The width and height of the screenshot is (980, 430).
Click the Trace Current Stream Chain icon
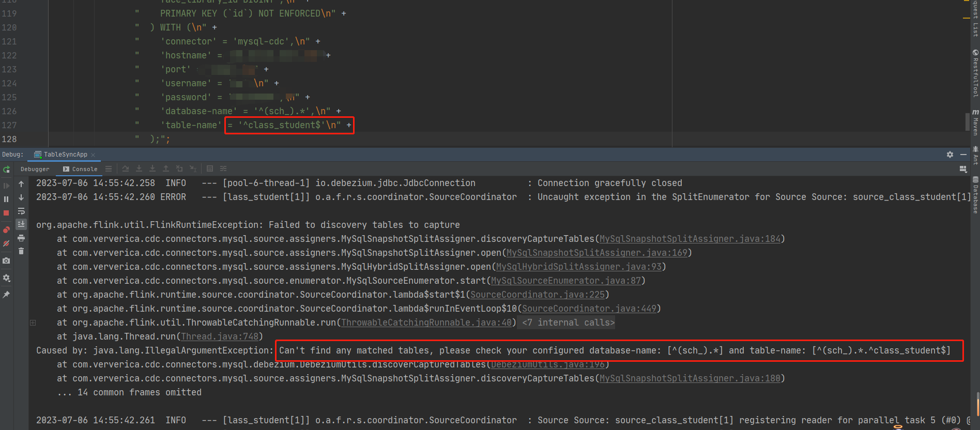click(x=223, y=169)
